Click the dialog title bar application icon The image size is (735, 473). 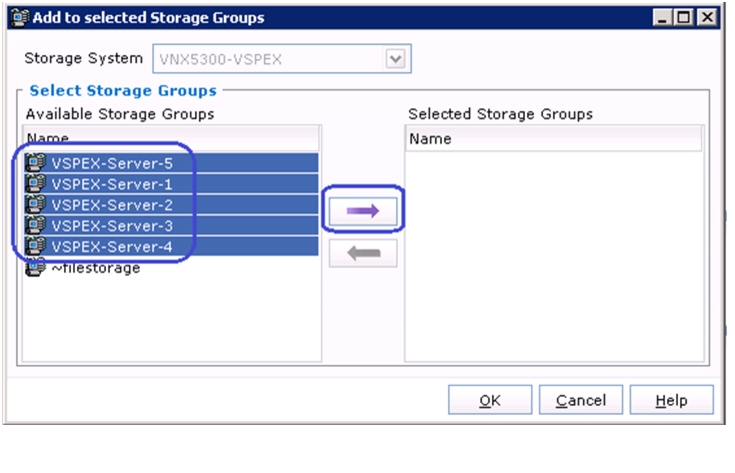[20, 18]
